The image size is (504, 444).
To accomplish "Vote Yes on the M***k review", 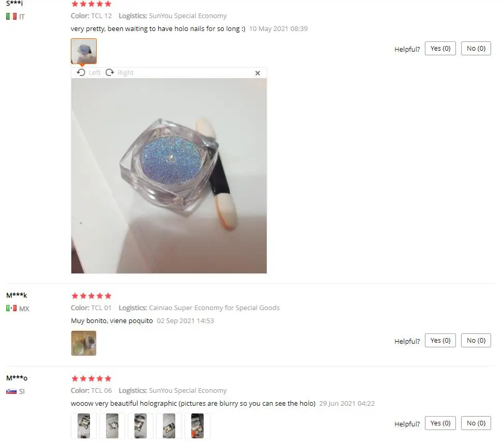I will pos(440,341).
